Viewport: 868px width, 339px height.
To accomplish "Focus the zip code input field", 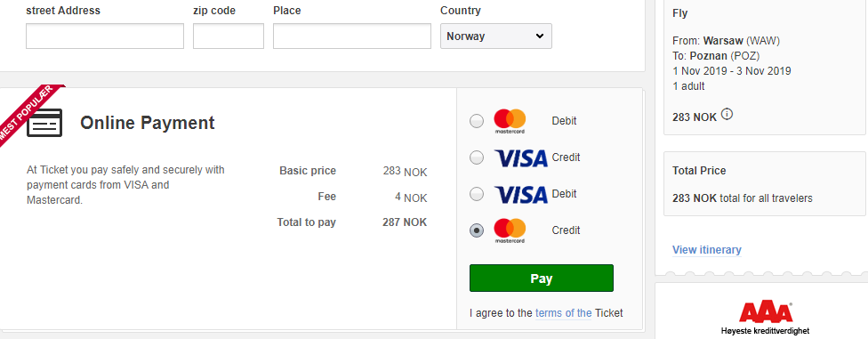I will [x=229, y=36].
